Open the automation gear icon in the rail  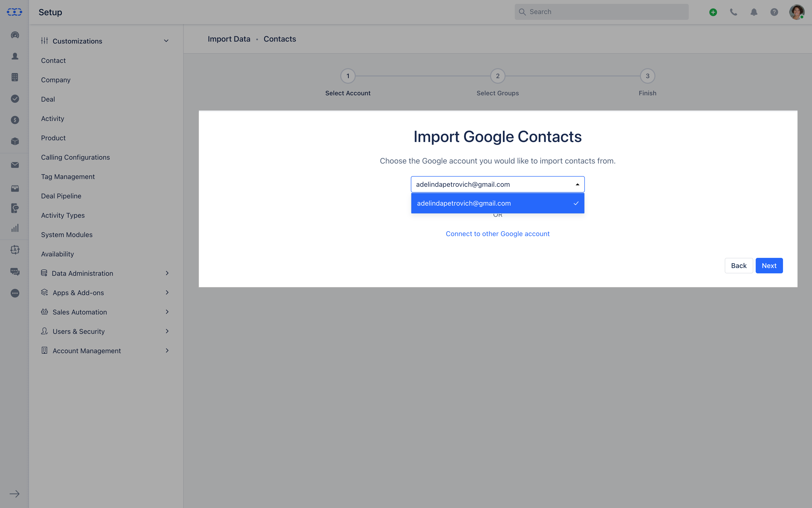[x=15, y=250]
